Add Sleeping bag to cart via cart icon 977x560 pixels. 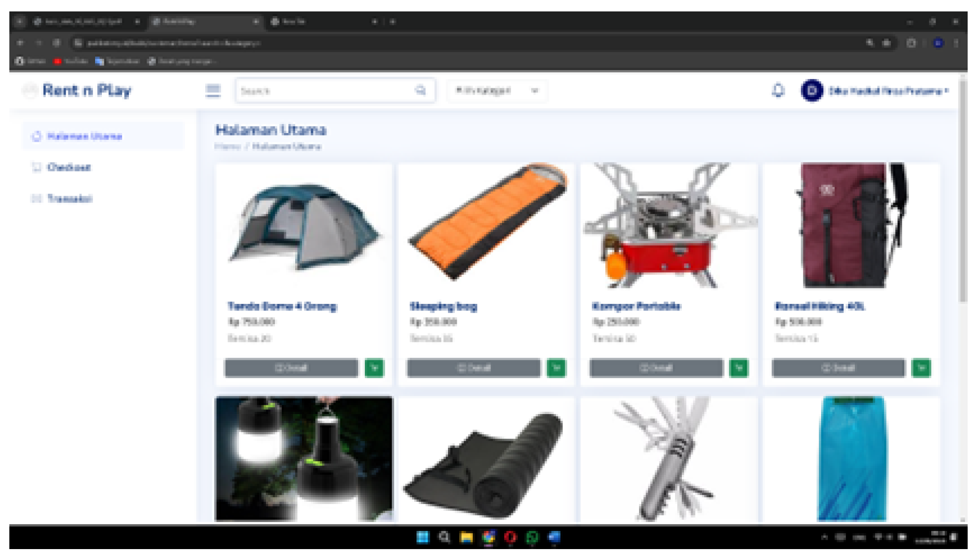556,368
